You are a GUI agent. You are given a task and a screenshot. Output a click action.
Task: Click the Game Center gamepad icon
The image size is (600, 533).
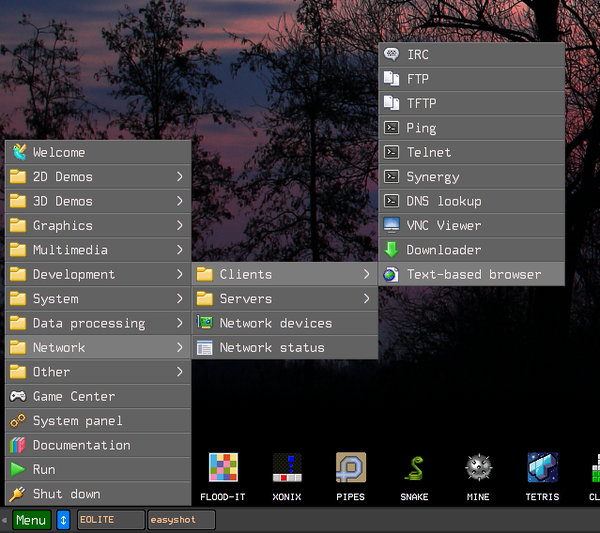(x=18, y=396)
